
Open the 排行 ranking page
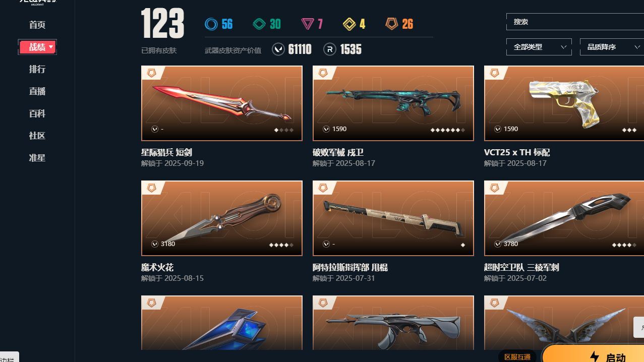(x=37, y=69)
